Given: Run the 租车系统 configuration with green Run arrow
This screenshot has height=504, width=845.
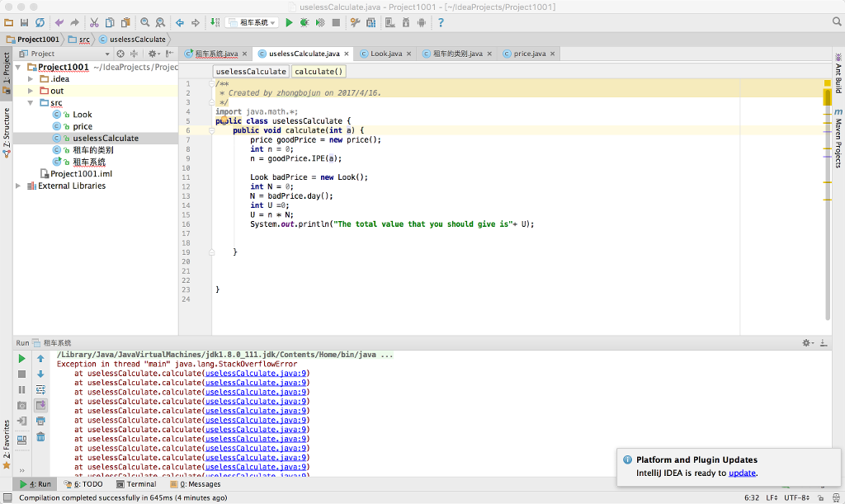Looking at the screenshot, I should (x=289, y=23).
